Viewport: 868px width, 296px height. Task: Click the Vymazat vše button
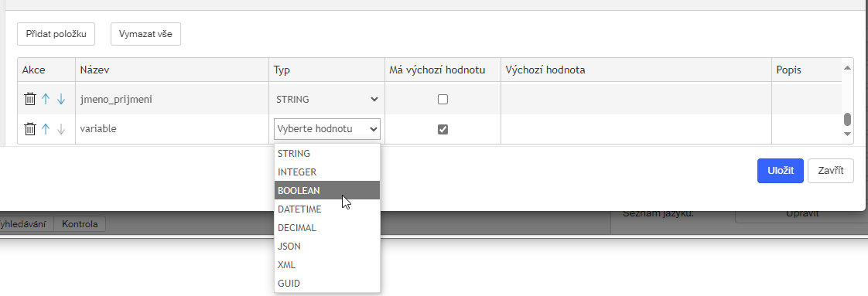point(145,34)
